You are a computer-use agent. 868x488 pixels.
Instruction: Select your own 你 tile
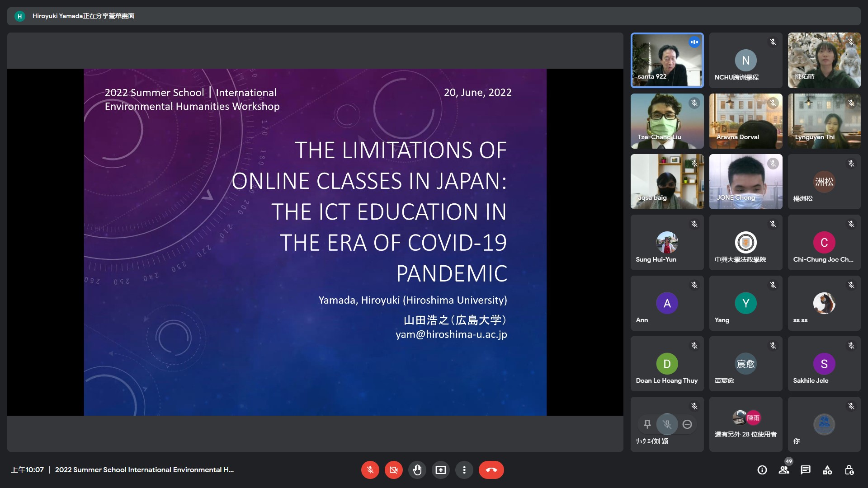point(824,424)
